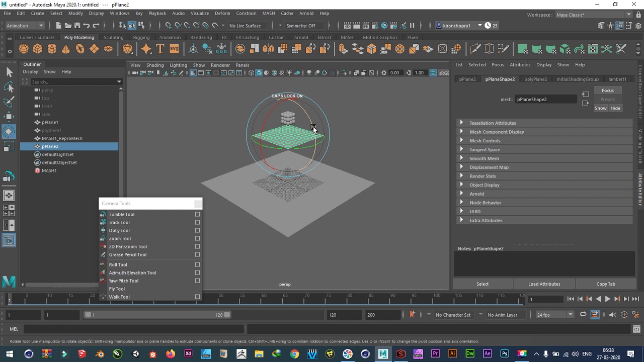The image size is (644, 362).
Task: Select the polygon sphere shelf icon
Action: pyautogui.click(x=24, y=49)
